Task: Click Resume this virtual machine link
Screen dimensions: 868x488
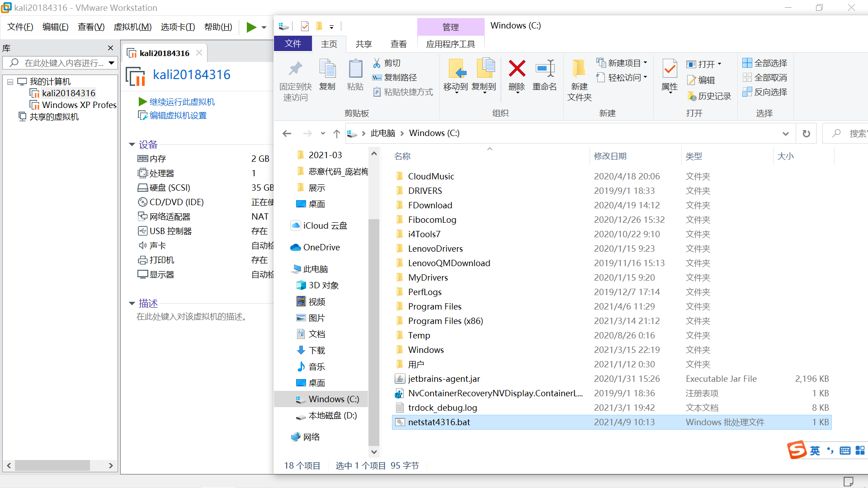Action: [x=182, y=102]
